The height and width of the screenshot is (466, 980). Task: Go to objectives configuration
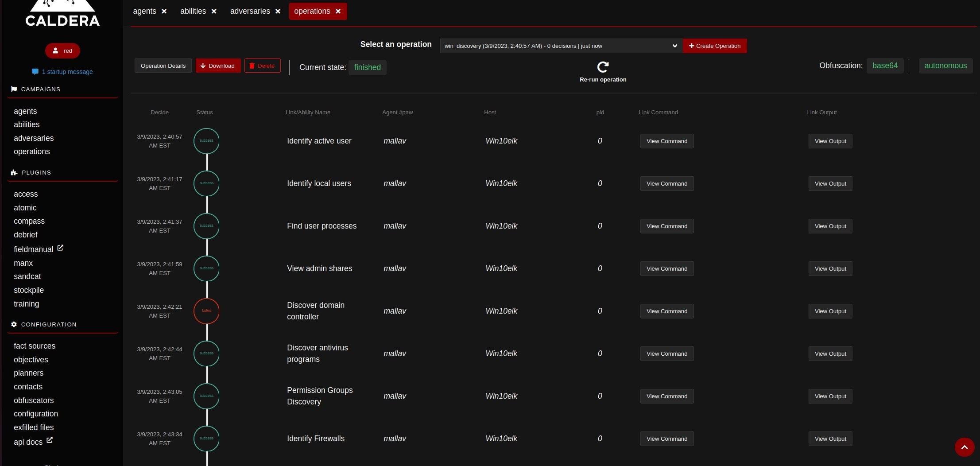(31, 360)
